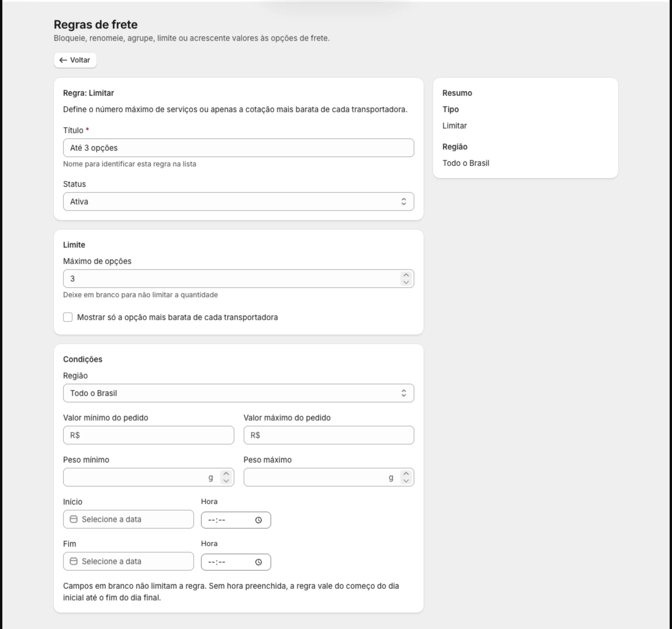Image resolution: width=672 pixels, height=629 pixels.
Task: Edit the Título field 'Até 3 opções'
Action: [238, 148]
